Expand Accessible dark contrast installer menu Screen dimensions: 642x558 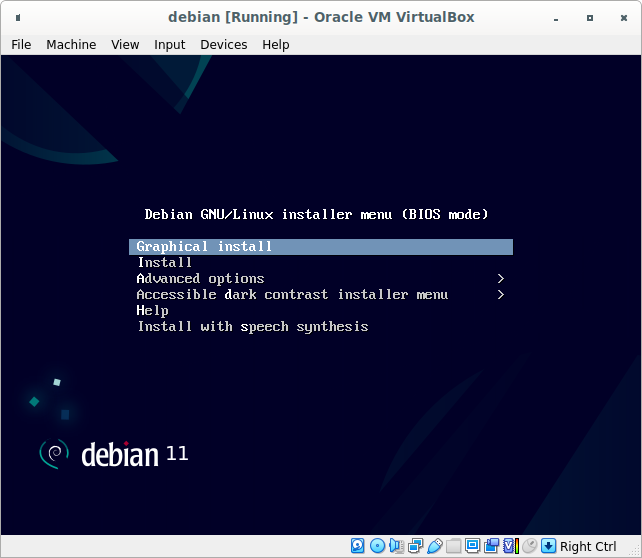click(292, 295)
